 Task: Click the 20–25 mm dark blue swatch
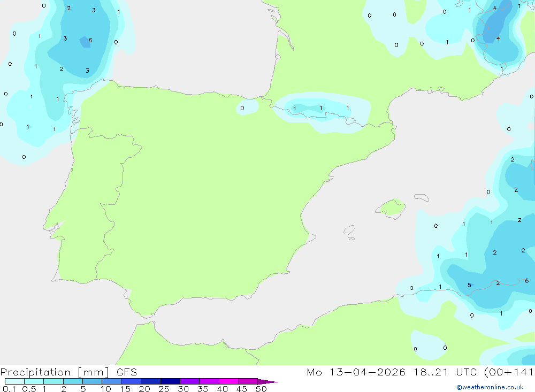point(151,381)
